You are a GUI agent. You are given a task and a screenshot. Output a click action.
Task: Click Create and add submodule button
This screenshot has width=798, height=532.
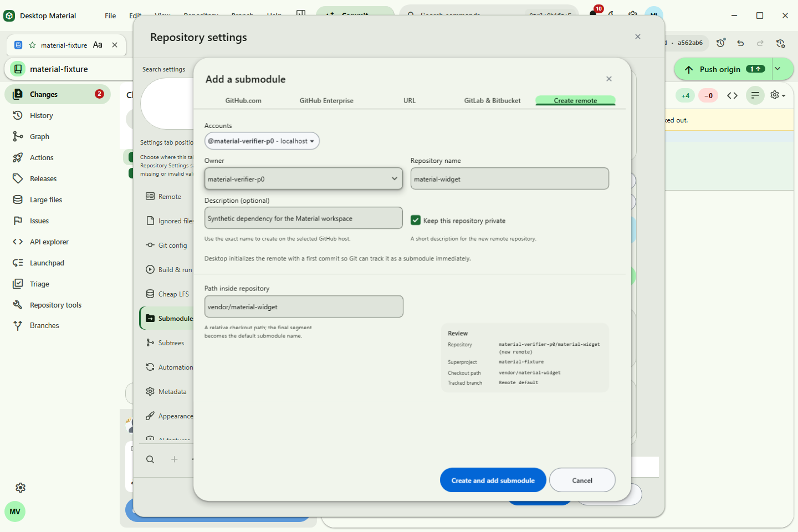493,480
